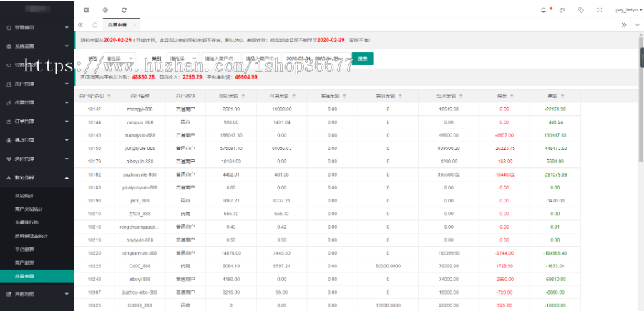Open the first 请选择 status dropdown
The width and height of the screenshot is (644, 311).
(119, 59)
